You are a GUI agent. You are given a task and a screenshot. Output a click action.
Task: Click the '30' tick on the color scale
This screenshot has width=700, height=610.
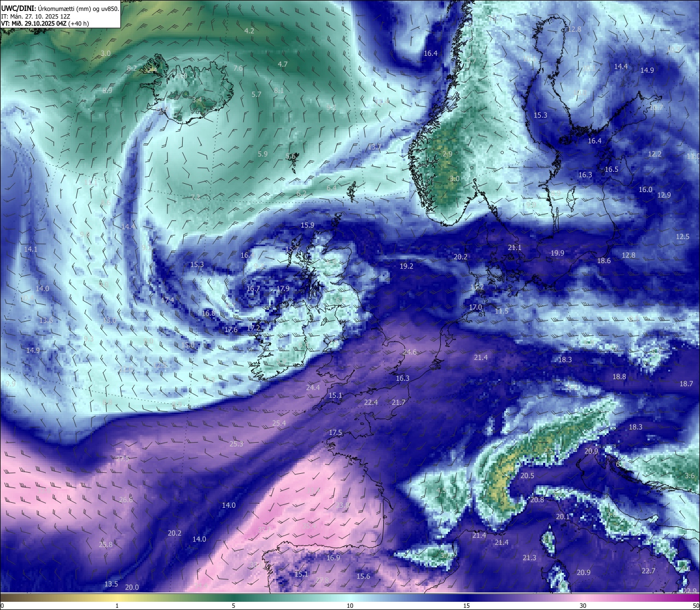pyautogui.click(x=583, y=606)
